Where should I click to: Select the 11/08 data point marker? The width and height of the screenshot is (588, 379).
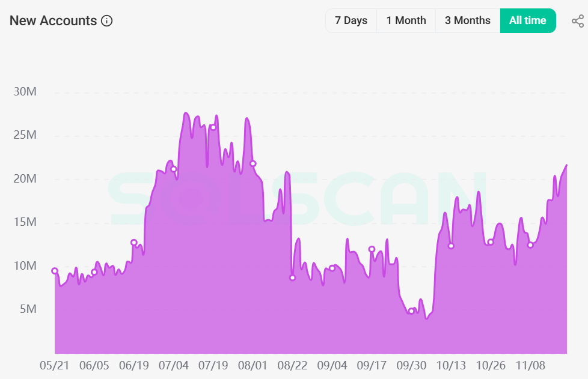530,245
